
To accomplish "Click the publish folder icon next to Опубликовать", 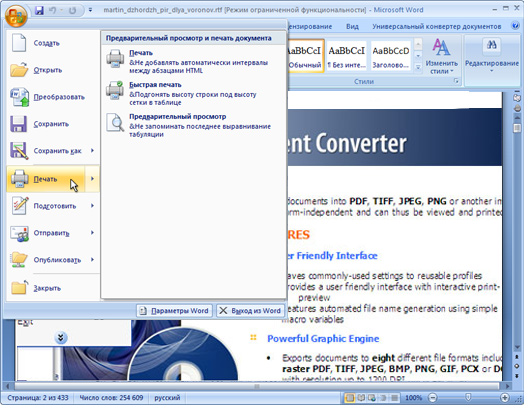I will tap(19, 260).
